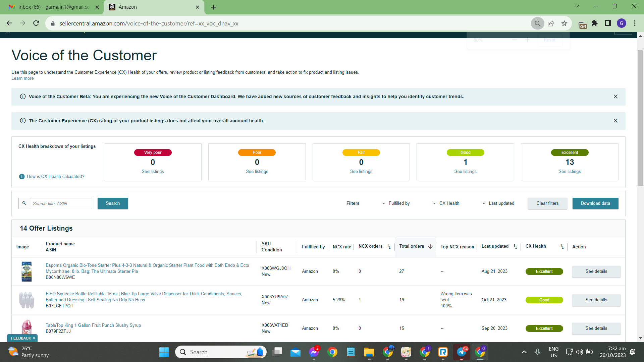Click Clear filters button
This screenshot has height=362, width=644.
tap(547, 203)
